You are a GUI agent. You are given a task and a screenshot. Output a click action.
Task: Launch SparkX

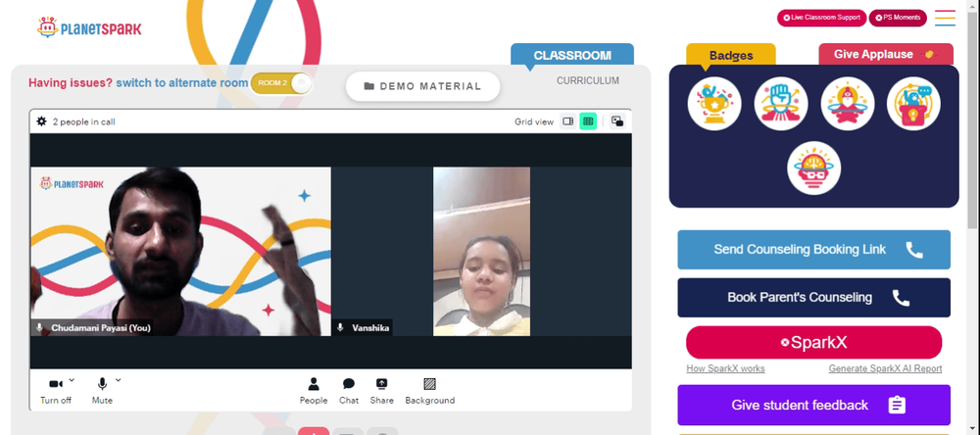[x=813, y=343]
